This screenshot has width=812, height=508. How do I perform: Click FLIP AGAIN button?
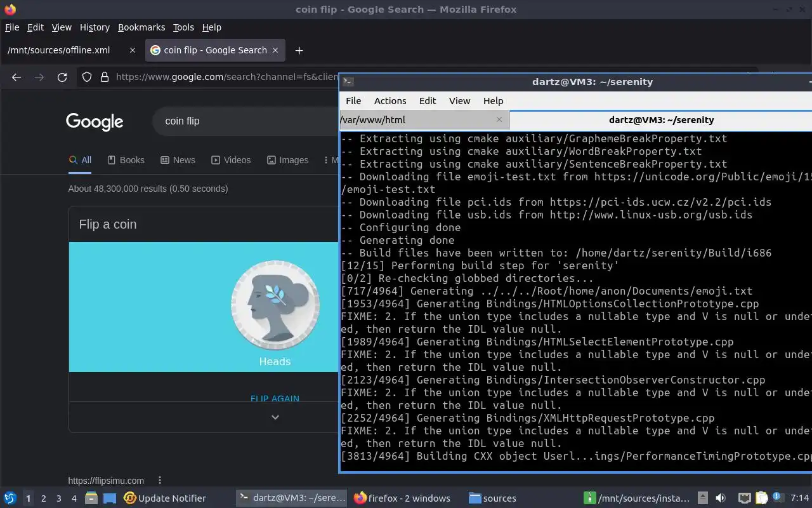(x=275, y=398)
